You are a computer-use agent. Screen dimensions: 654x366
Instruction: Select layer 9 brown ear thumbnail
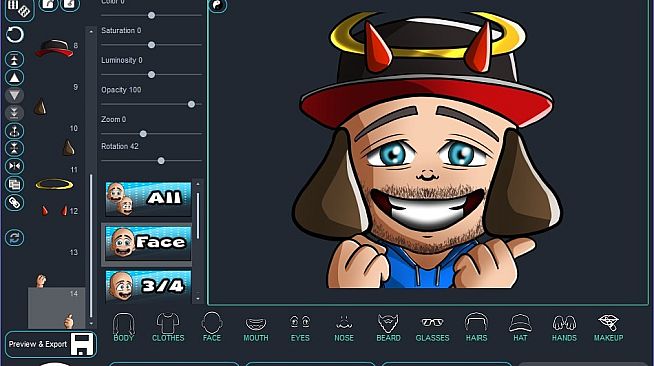pyautogui.click(x=40, y=107)
